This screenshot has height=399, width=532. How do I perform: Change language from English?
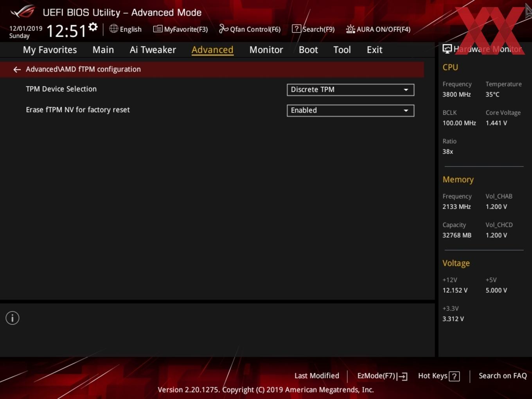(x=131, y=29)
